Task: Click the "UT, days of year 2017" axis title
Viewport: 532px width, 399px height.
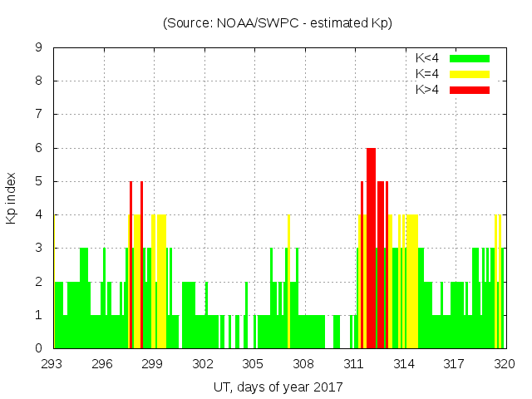Action: (278, 387)
